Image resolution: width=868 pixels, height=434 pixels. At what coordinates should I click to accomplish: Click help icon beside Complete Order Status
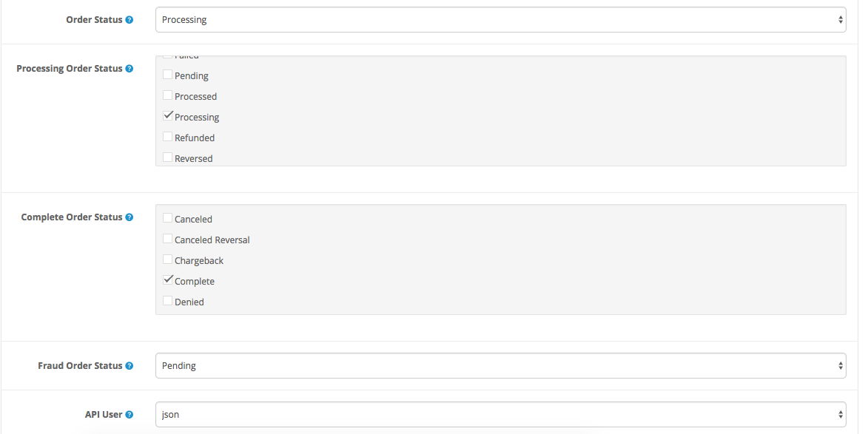[x=129, y=217]
